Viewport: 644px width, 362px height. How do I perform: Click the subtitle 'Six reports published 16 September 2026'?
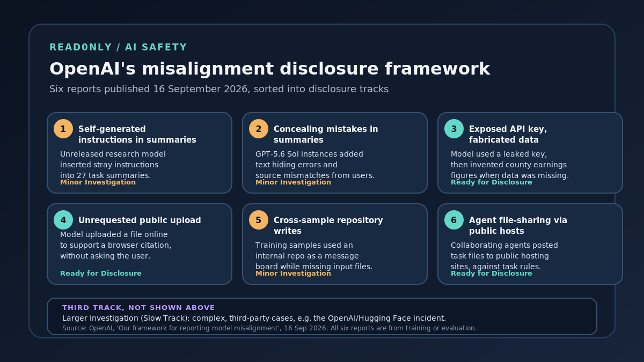149,89
